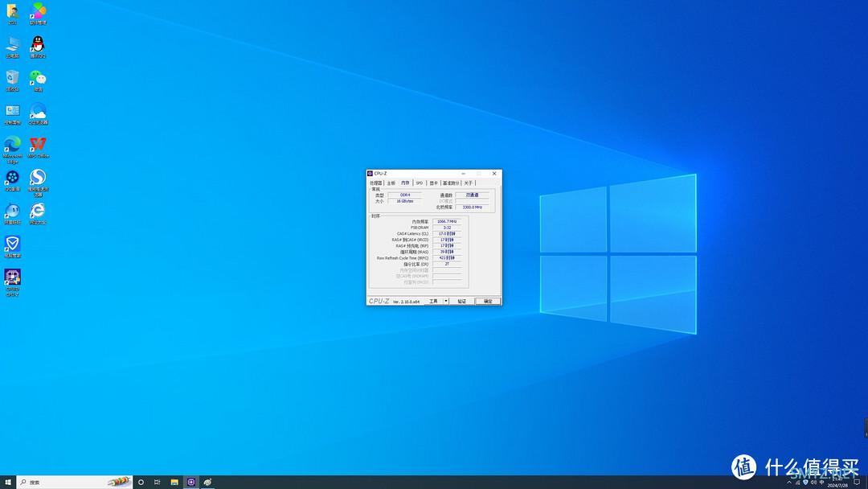
Task: Open the Internet Explorer desktop shortcut
Action: (38, 213)
